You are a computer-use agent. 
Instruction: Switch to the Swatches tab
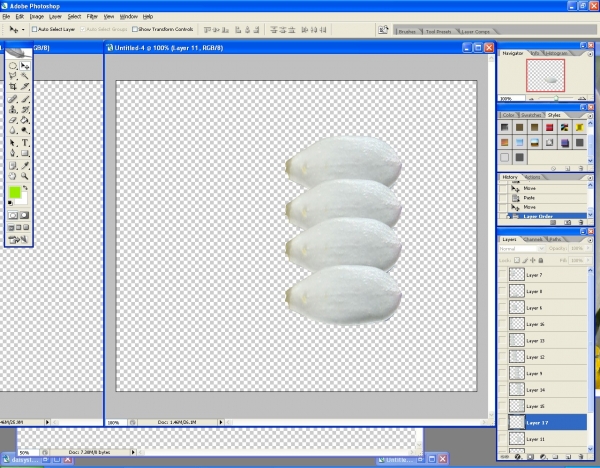click(x=531, y=115)
